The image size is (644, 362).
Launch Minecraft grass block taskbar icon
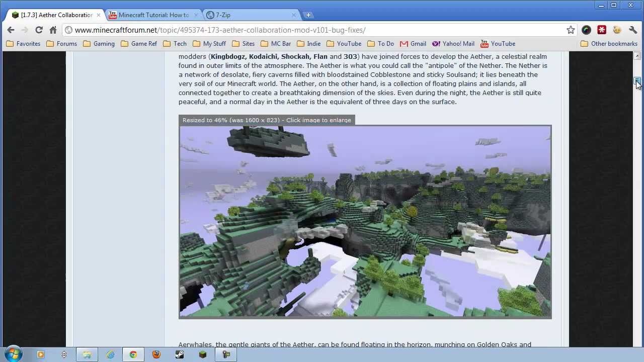point(203,354)
